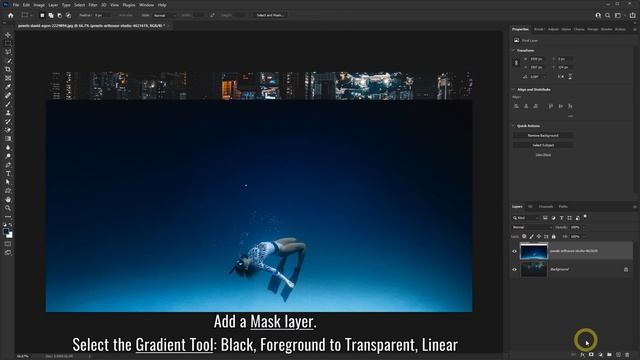The width and height of the screenshot is (640, 360).
Task: Enable Quick Mask mode
Action: pyautogui.click(x=8, y=244)
